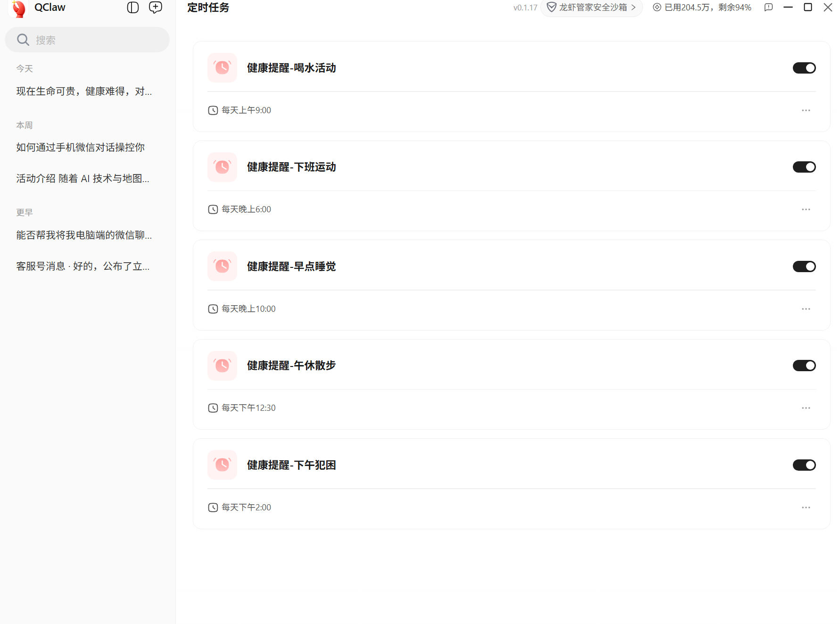840x624 pixels.
Task: Click the QClaw lobster logo icon
Action: click(19, 8)
